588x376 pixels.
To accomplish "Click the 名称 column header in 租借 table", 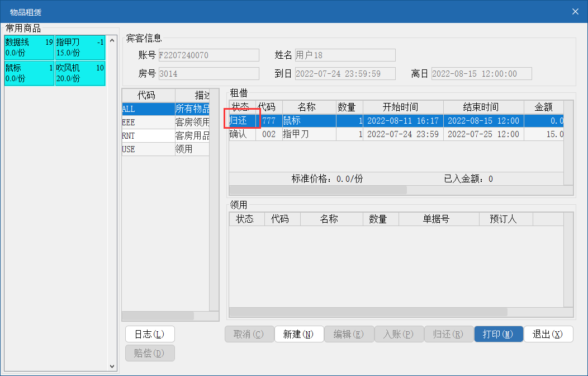I will (x=309, y=107).
